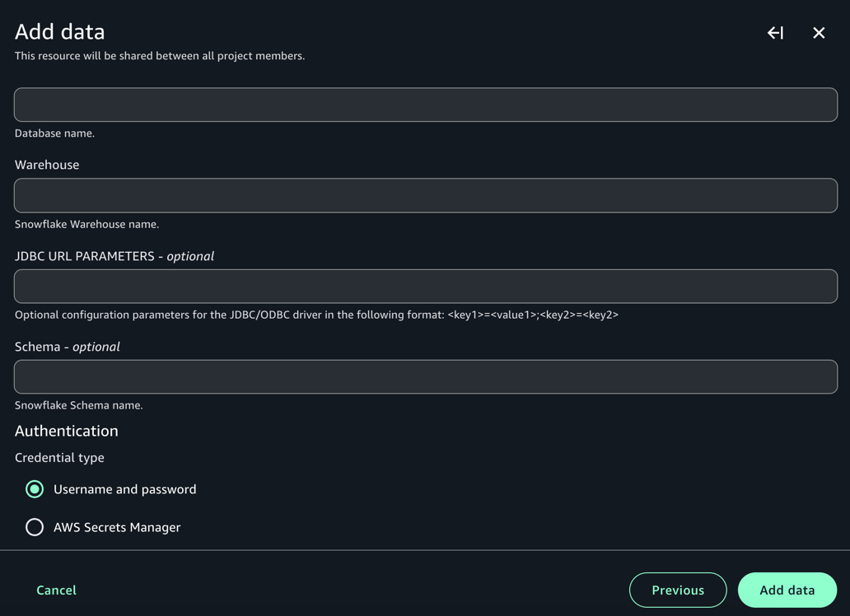Click the Warehouse field label
850x616 pixels.
47,165
